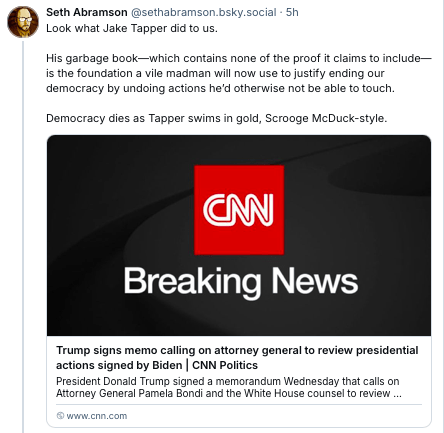Click the ellipsis ending the card description
Image resolution: width=444 pixels, height=433 pixels.
click(397, 394)
